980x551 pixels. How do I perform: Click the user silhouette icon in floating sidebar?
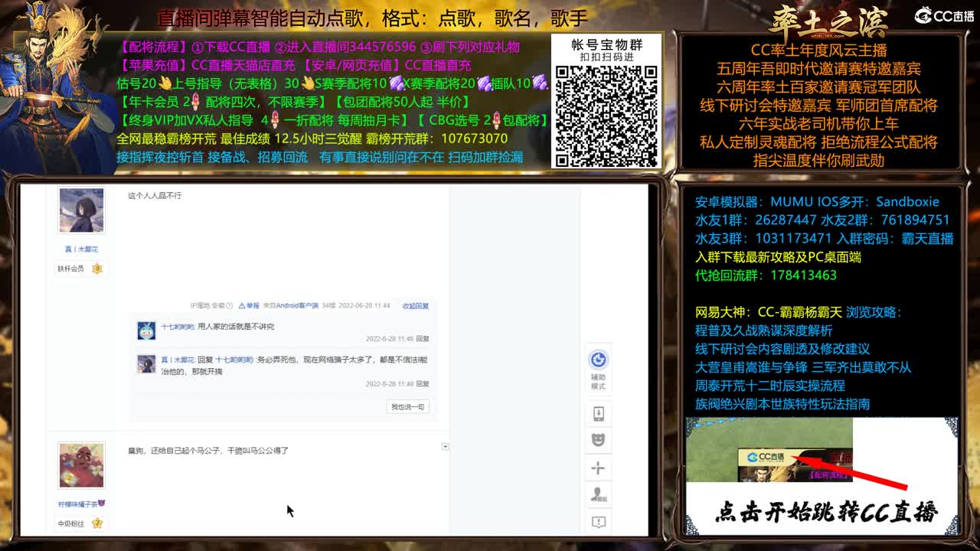pyautogui.click(x=599, y=494)
